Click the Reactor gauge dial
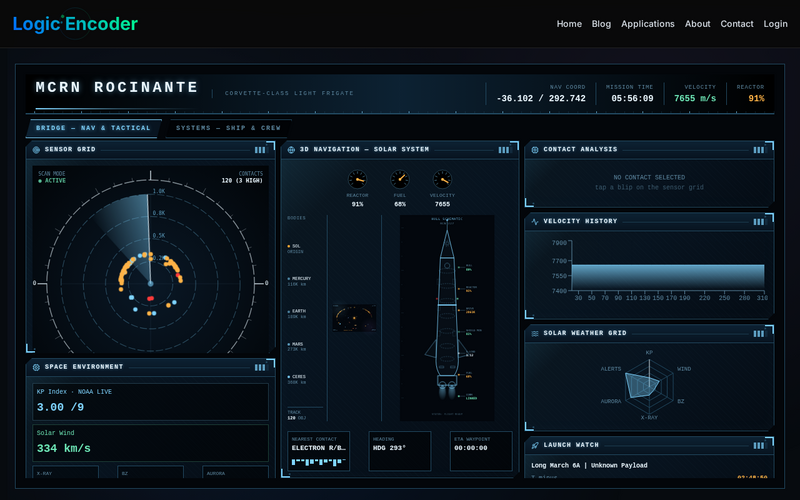This screenshot has height=500, width=800. [x=357, y=179]
